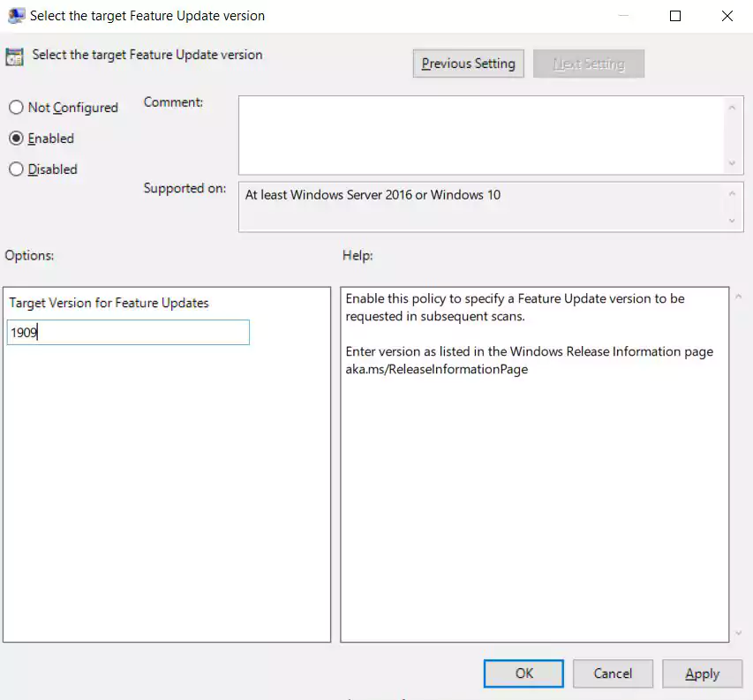
Task: Select the Not Configured radio option
Action: 16,107
